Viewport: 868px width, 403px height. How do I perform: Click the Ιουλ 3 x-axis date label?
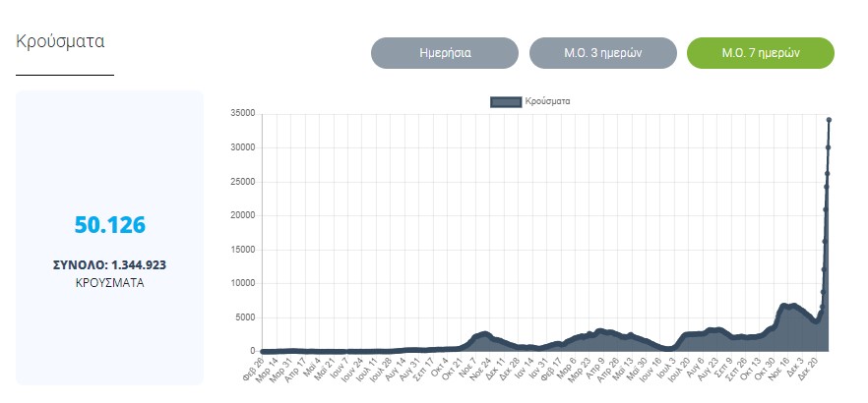point(668,368)
